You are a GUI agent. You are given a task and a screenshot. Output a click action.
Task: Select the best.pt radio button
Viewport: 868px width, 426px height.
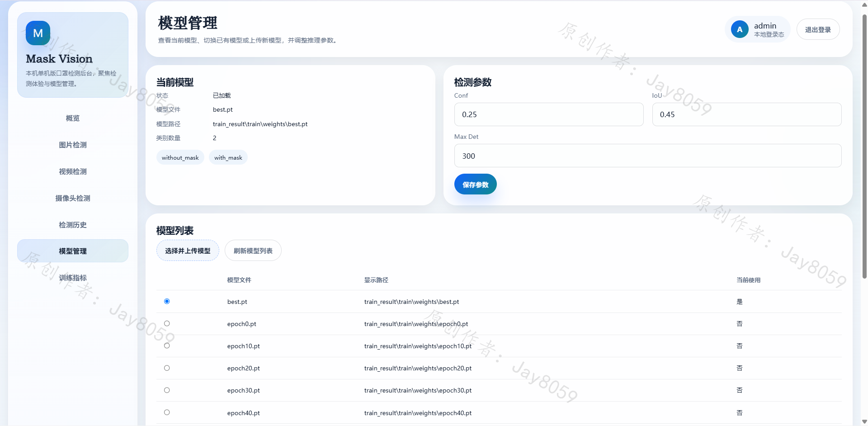pos(167,301)
